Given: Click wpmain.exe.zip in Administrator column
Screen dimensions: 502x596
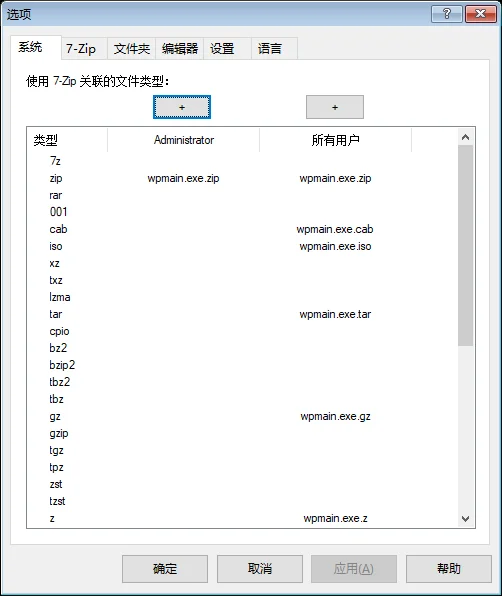Looking at the screenshot, I should [184, 178].
